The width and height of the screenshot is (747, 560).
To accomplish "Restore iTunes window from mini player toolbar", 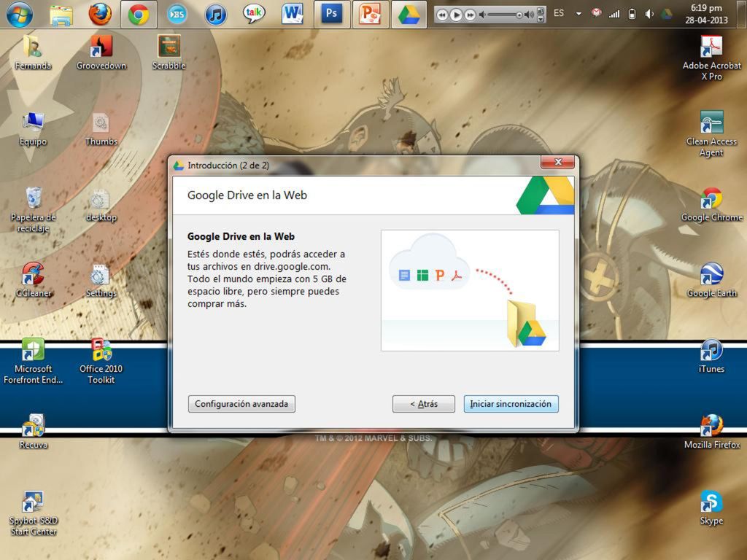I will coord(541,11).
